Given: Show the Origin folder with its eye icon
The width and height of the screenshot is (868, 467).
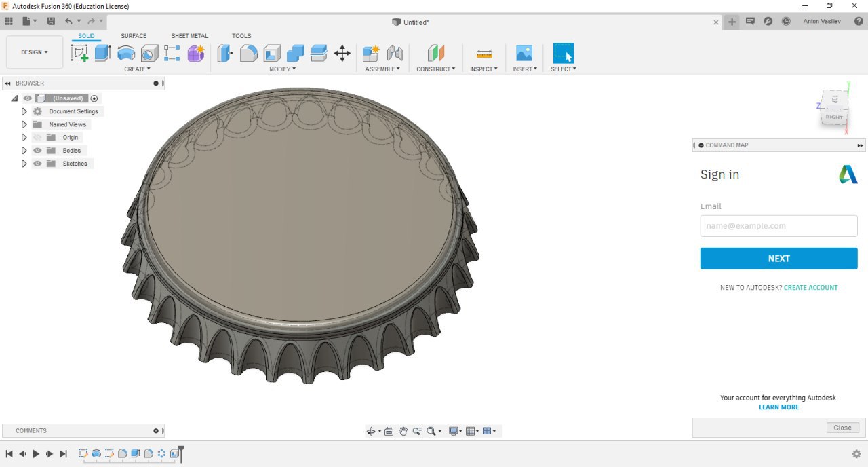Looking at the screenshot, I should pyautogui.click(x=37, y=138).
